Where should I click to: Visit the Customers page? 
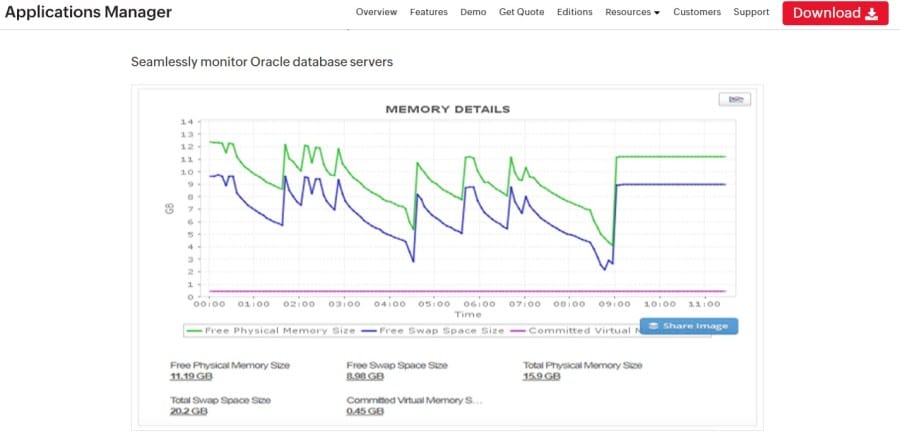pyautogui.click(x=697, y=12)
